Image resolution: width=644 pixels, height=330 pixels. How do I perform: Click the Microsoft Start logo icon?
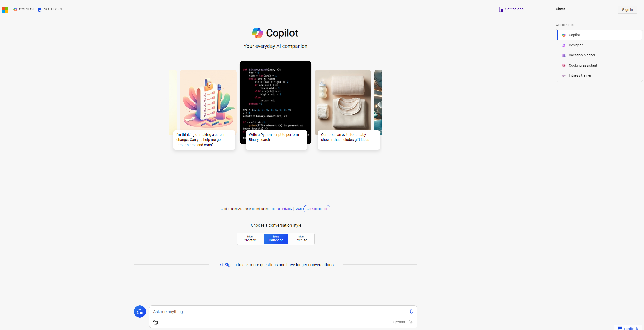click(5, 9)
